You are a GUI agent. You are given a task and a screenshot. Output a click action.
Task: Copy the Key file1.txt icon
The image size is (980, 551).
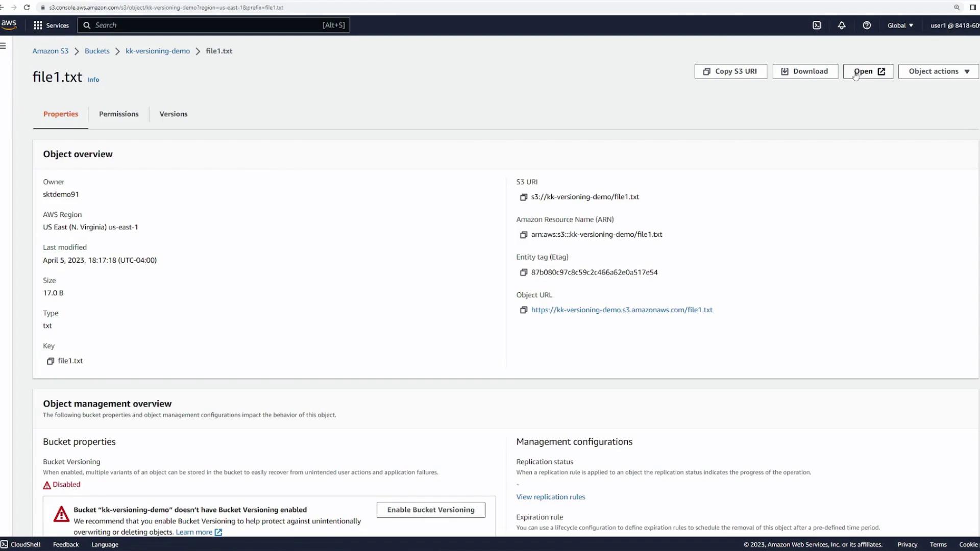pyautogui.click(x=50, y=361)
